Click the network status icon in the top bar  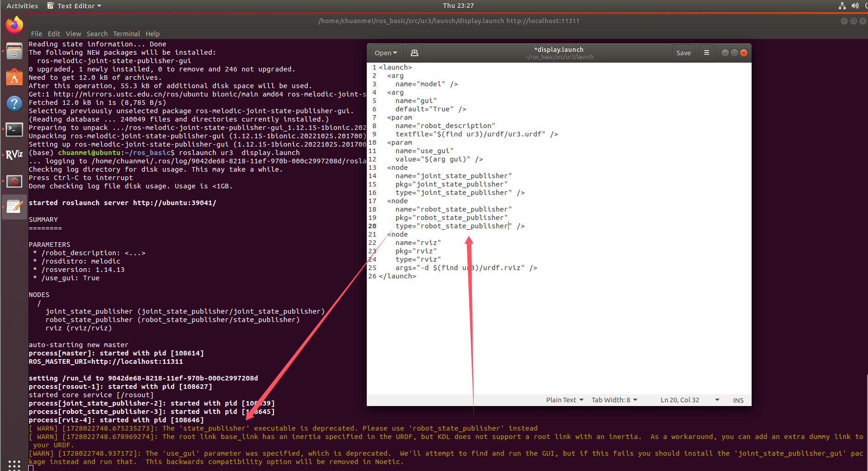842,6
